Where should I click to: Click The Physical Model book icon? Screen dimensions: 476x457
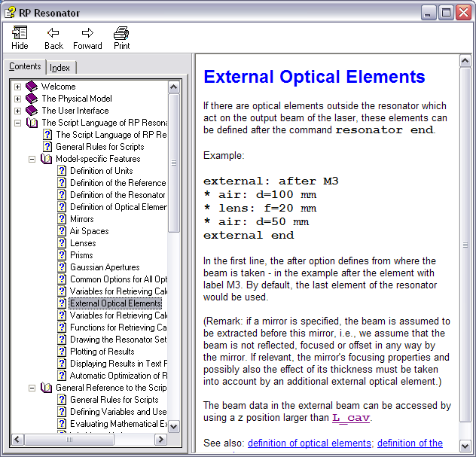32,99
